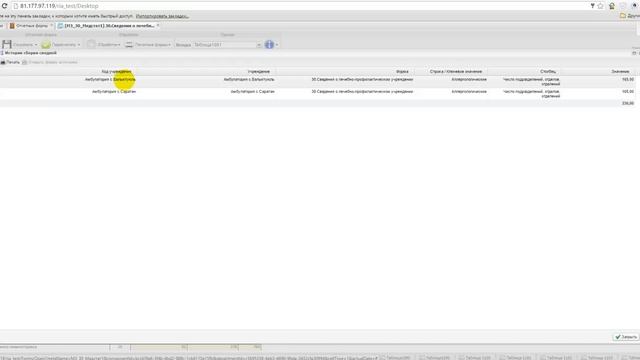The image size is (640, 360).
Task: Select the second row's Аллергологические cell
Action: click(469, 91)
